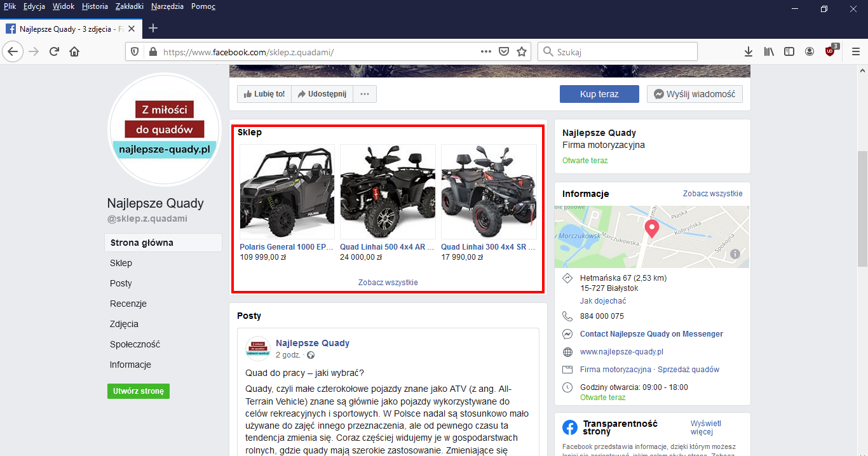Click the green Utwórz stronę button
This screenshot has width=868, height=456.
tap(139, 391)
